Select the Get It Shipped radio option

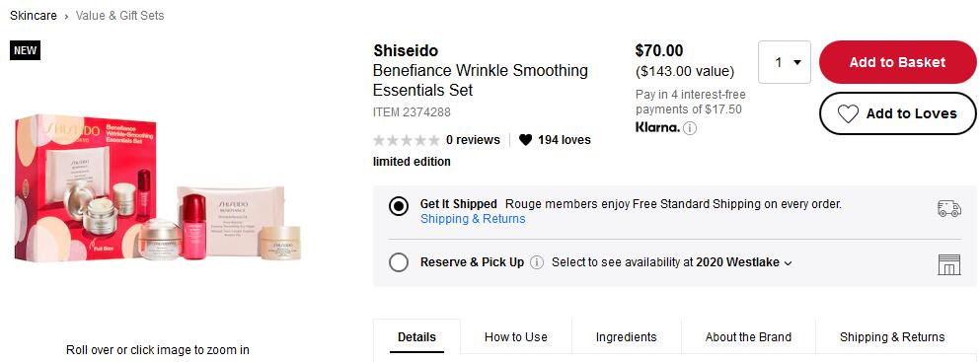(x=399, y=206)
